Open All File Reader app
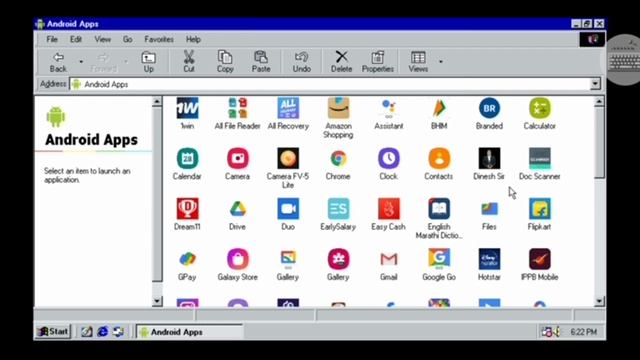 pyautogui.click(x=238, y=109)
